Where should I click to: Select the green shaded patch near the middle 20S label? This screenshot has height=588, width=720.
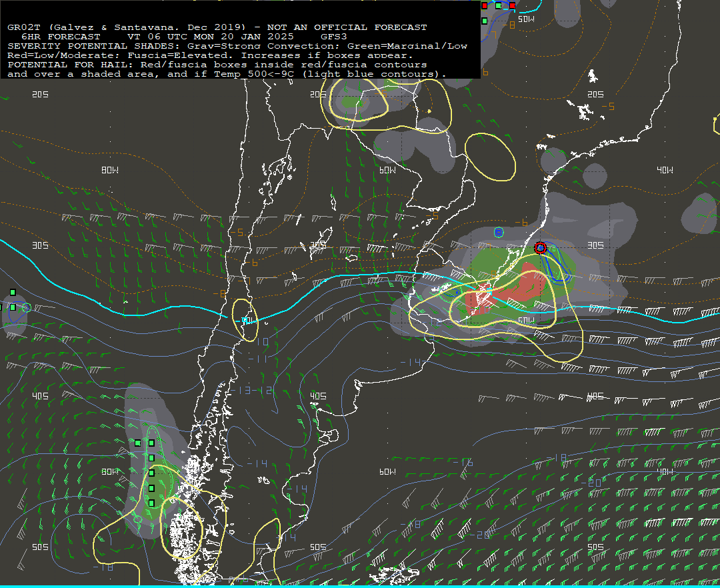351,101
